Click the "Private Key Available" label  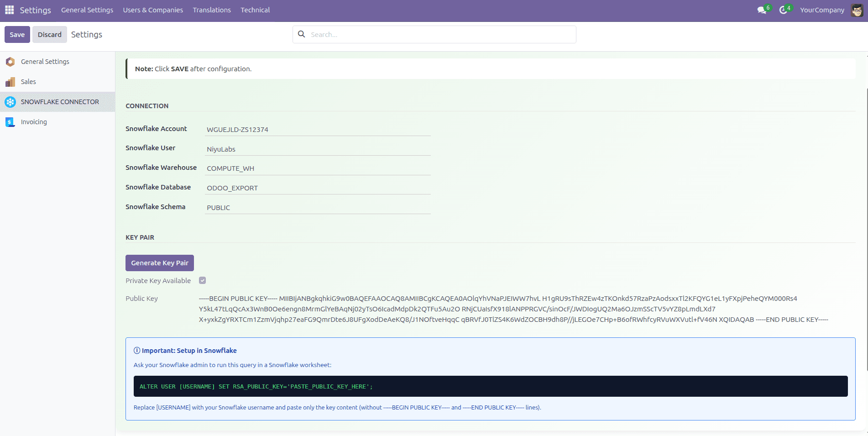158,281
